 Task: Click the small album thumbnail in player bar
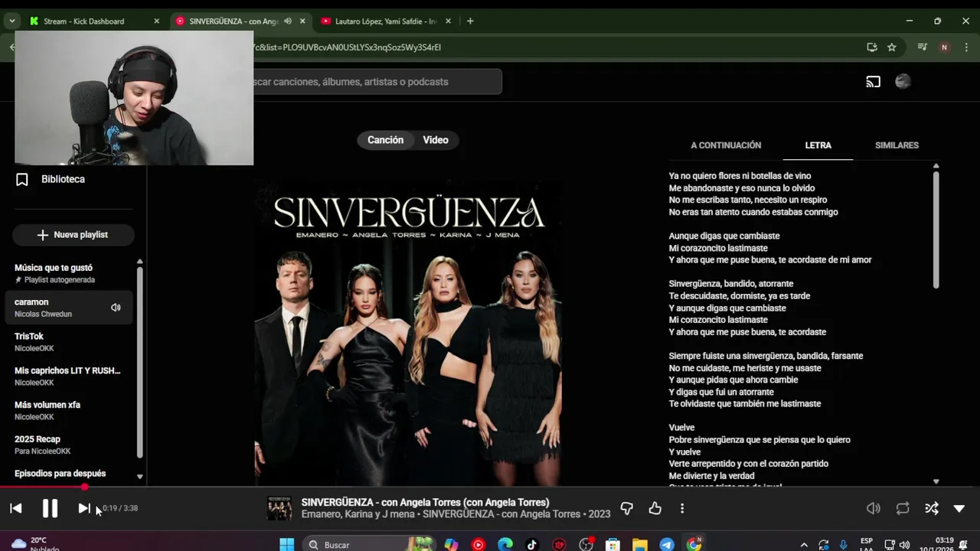279,508
